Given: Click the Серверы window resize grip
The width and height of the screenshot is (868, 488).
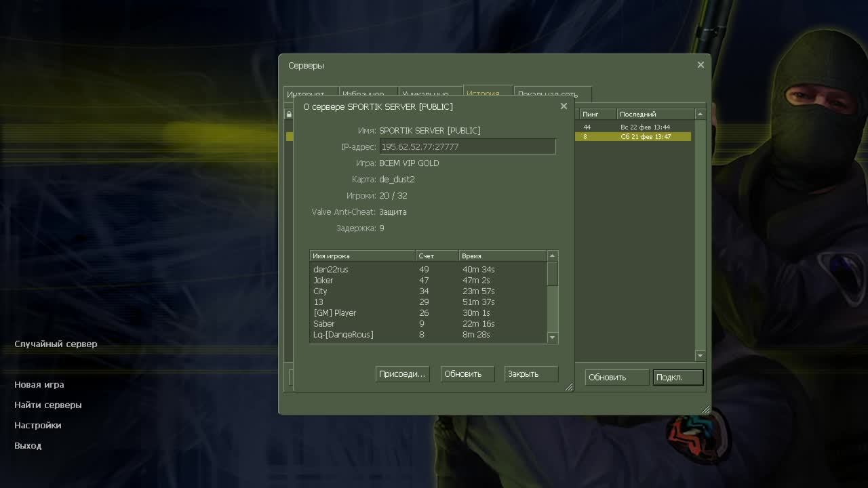Looking at the screenshot, I should click(x=706, y=409).
